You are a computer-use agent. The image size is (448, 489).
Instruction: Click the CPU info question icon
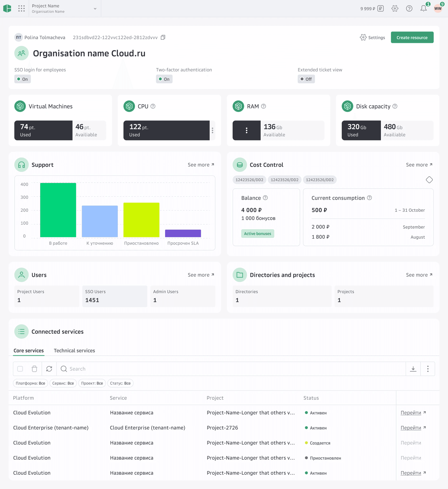point(153,106)
